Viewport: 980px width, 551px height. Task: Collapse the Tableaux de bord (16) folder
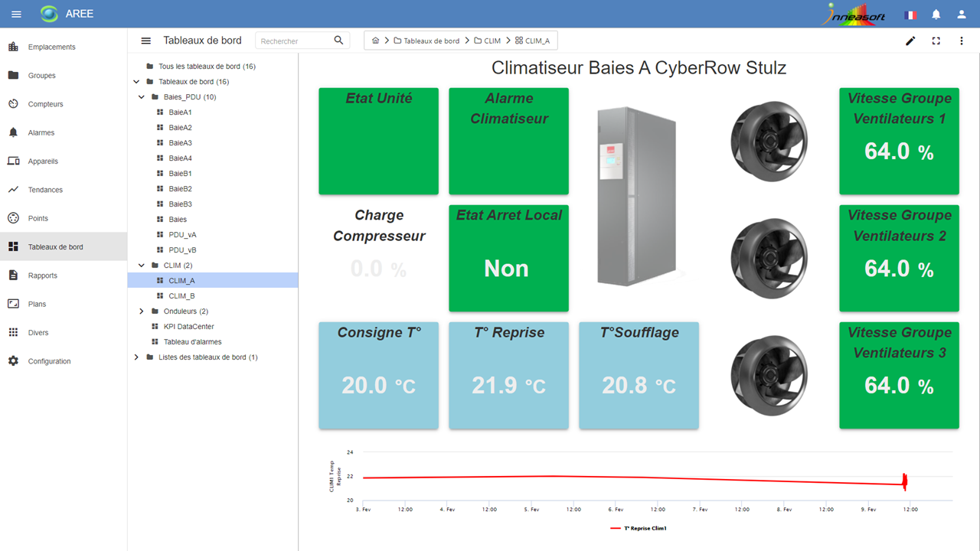[136, 82]
